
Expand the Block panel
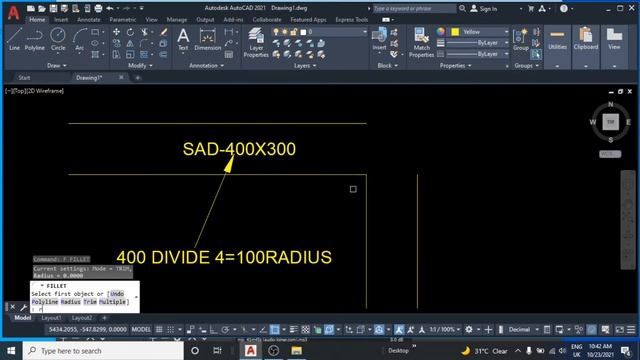click(x=387, y=65)
